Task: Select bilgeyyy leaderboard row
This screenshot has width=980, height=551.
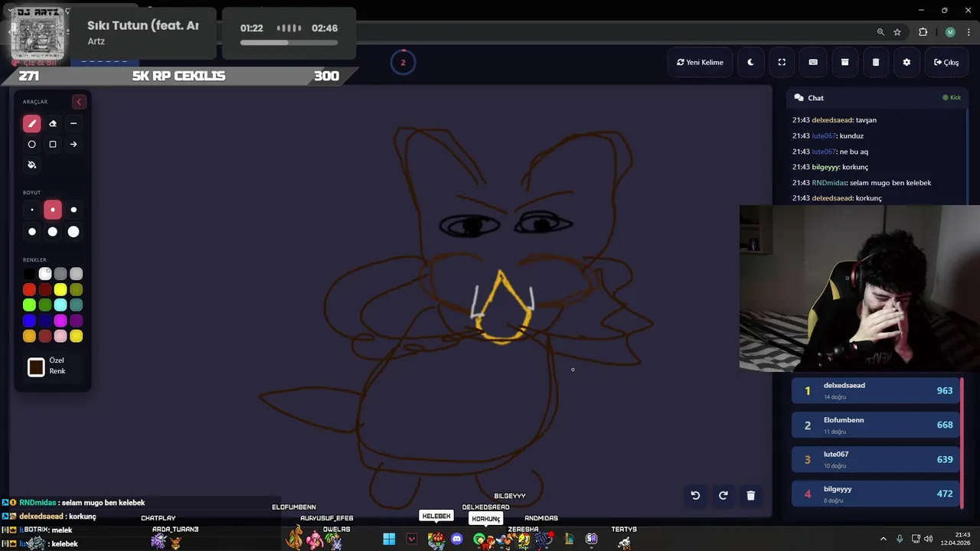Action: (x=877, y=494)
